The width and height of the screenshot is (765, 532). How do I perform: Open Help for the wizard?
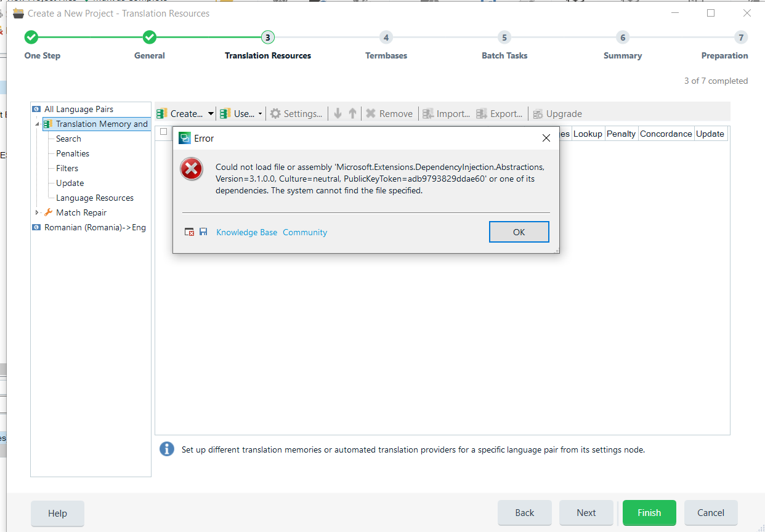point(57,513)
